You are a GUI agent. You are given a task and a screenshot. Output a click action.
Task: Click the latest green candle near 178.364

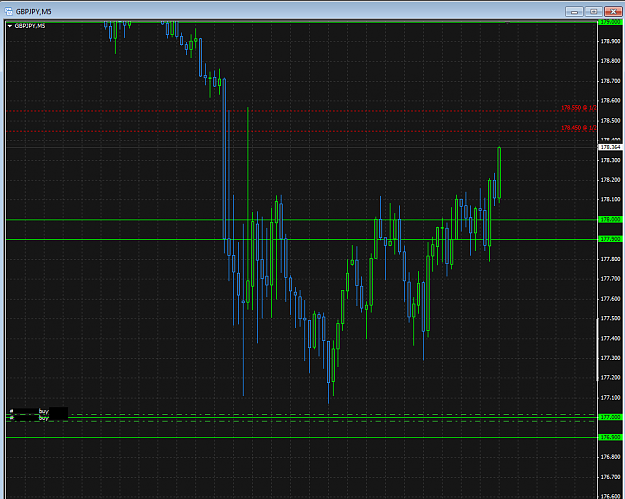click(499, 173)
